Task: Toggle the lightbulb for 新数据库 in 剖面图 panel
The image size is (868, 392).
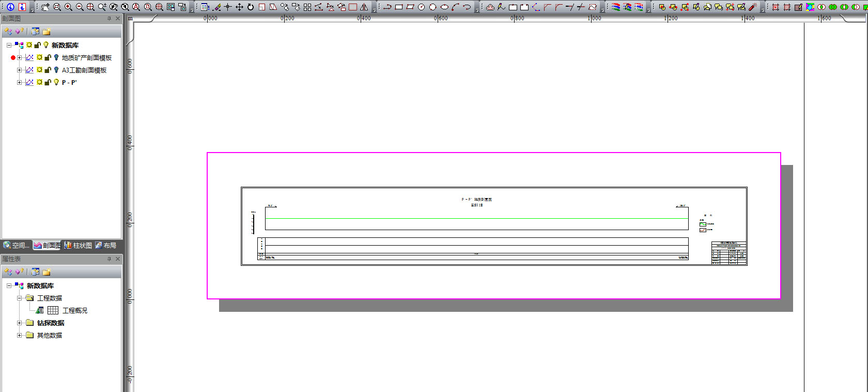Action: point(46,45)
